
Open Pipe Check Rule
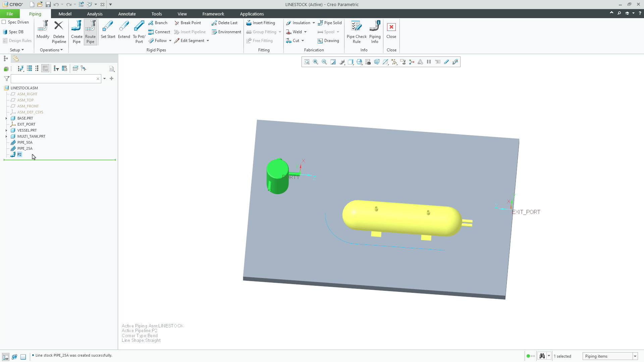tap(357, 32)
